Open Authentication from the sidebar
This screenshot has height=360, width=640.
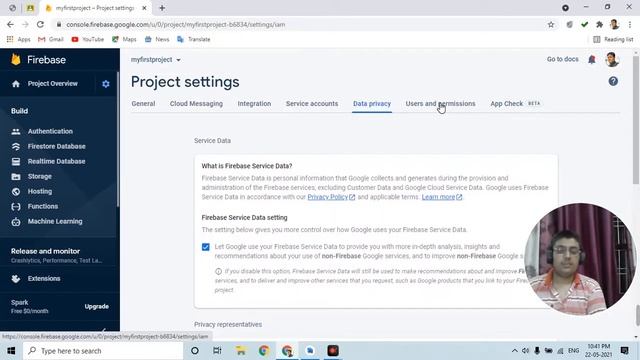click(x=50, y=131)
